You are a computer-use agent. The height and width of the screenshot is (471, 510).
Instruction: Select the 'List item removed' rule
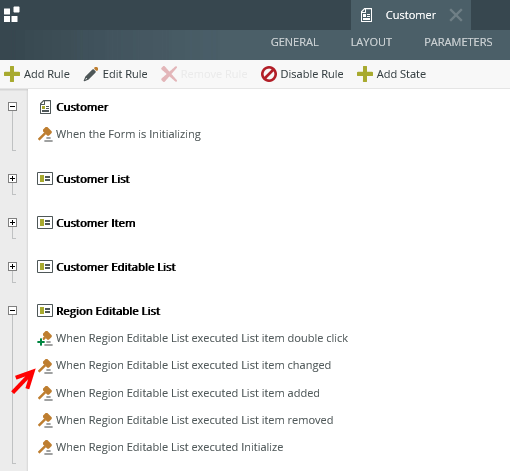(x=194, y=420)
